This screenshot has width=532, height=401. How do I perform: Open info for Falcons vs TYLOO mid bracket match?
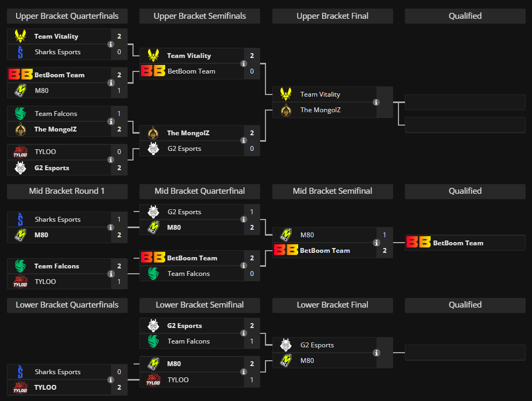tap(110, 274)
